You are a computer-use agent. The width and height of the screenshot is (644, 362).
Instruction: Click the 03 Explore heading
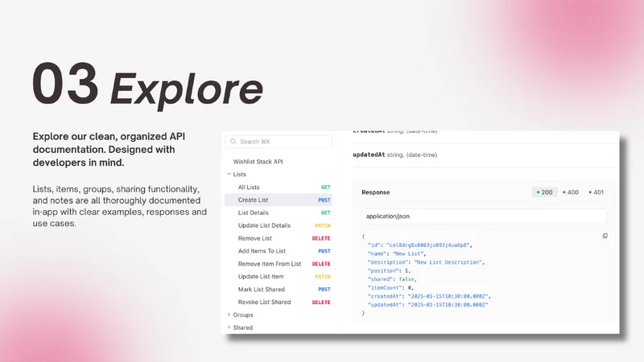click(x=148, y=85)
